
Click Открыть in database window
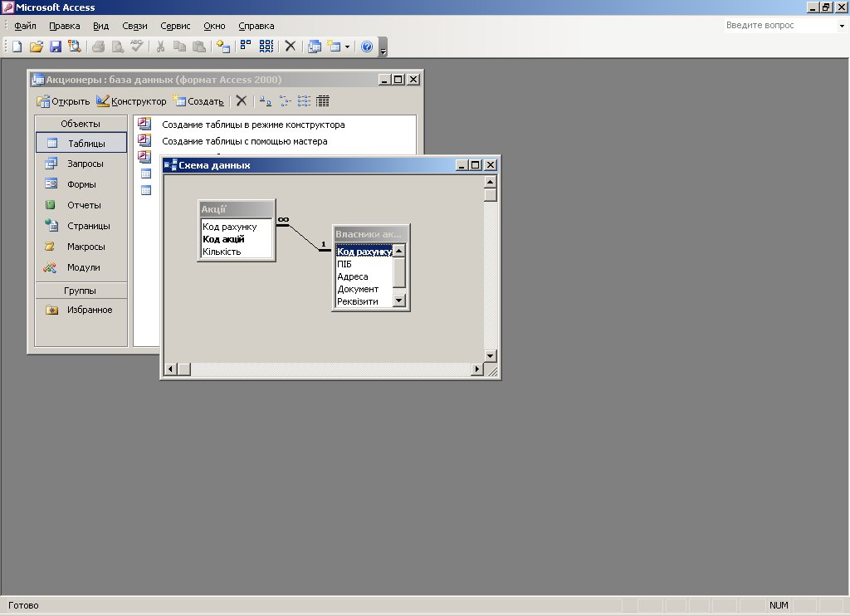[x=63, y=101]
